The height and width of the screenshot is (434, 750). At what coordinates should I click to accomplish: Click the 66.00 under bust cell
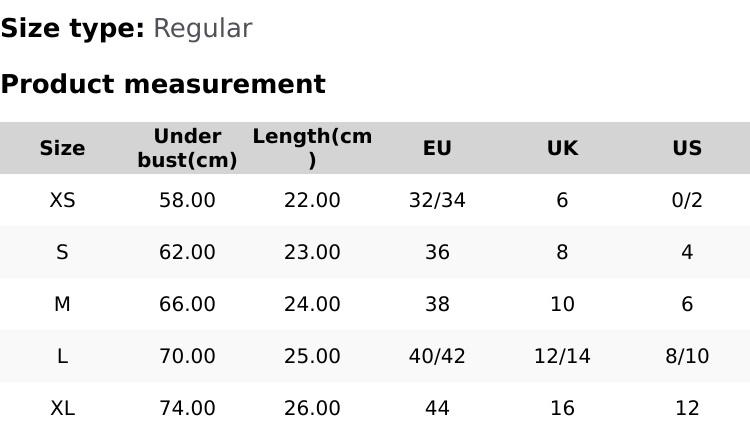[x=187, y=304]
